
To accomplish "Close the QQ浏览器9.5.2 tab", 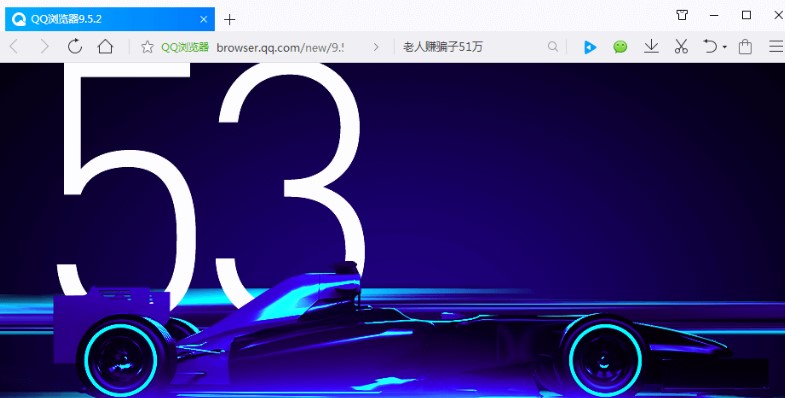I will [203, 20].
